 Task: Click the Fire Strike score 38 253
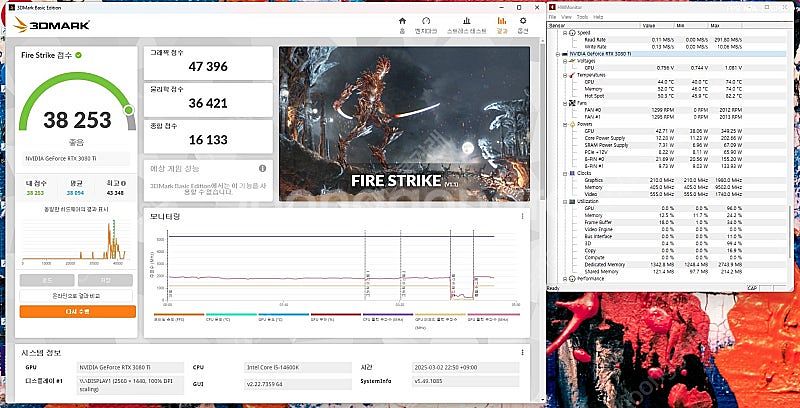pos(77,120)
